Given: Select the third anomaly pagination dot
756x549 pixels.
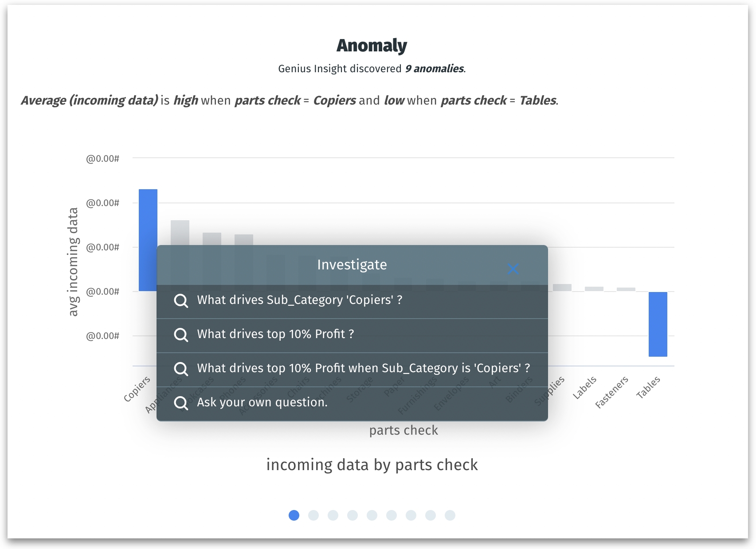Looking at the screenshot, I should click(333, 515).
